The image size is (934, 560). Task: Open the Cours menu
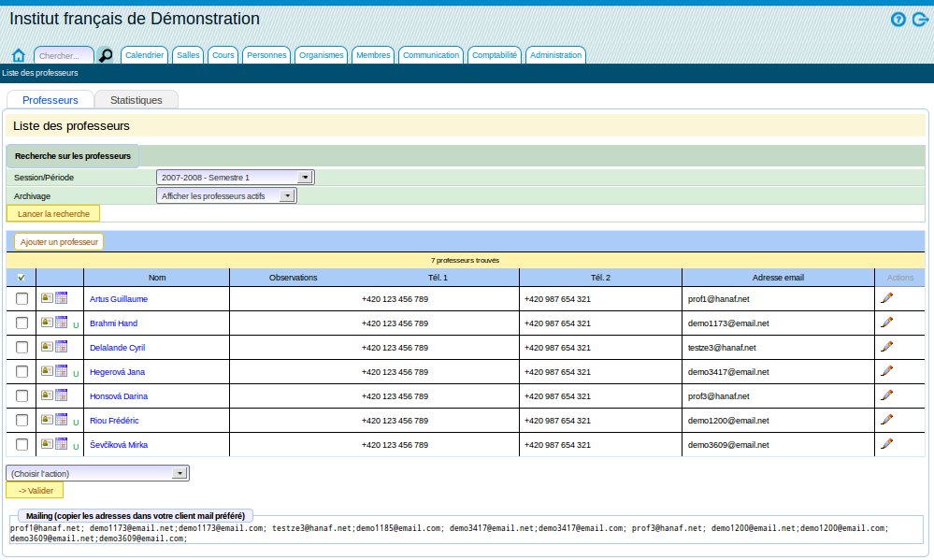tap(223, 55)
